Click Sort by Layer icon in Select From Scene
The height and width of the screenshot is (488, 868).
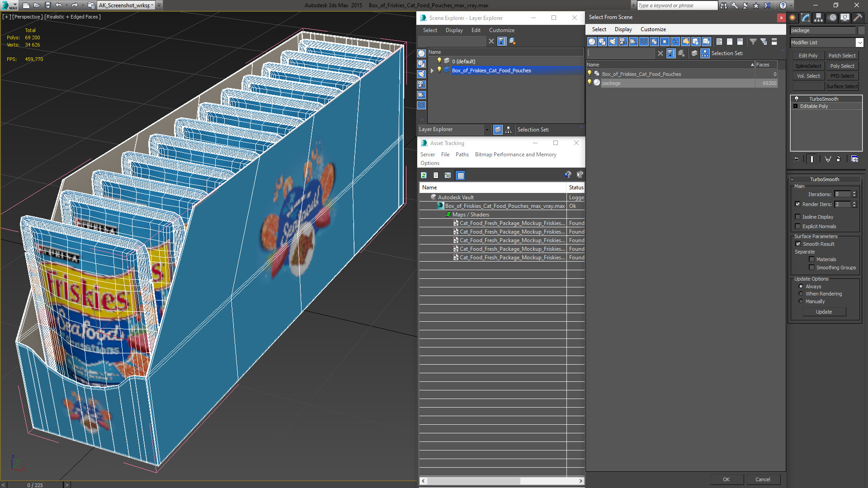[694, 53]
